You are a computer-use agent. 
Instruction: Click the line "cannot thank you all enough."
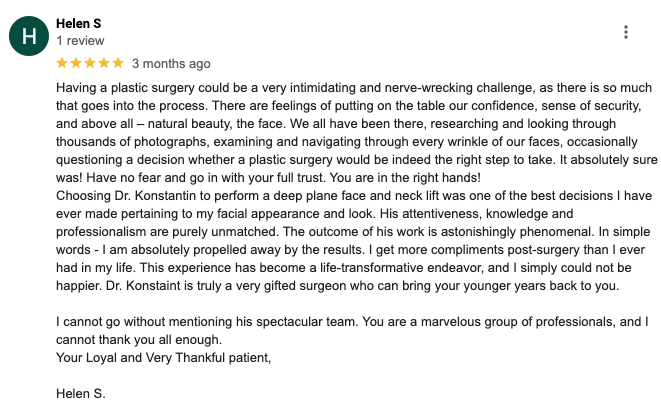tap(139, 340)
